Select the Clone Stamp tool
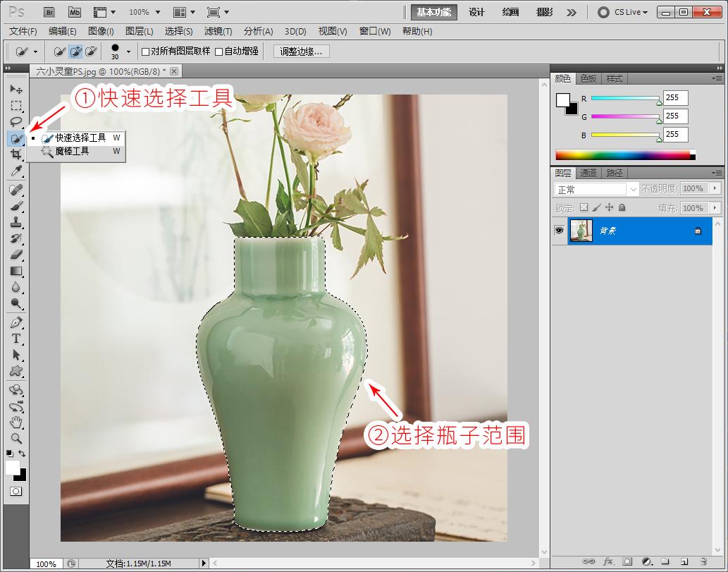Viewport: 728px width, 572px height. pyautogui.click(x=16, y=222)
